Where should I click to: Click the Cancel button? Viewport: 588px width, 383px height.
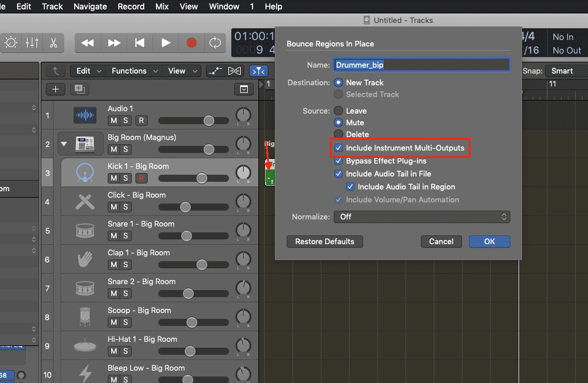(441, 241)
